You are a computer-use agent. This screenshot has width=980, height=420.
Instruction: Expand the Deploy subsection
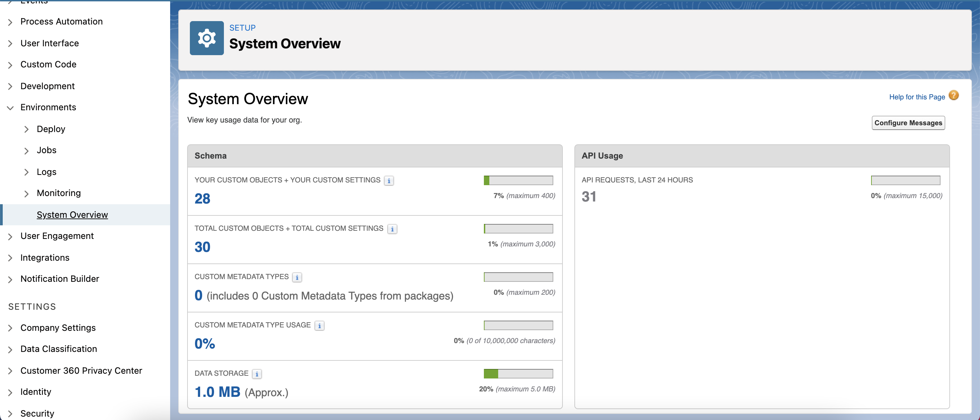pos(26,129)
